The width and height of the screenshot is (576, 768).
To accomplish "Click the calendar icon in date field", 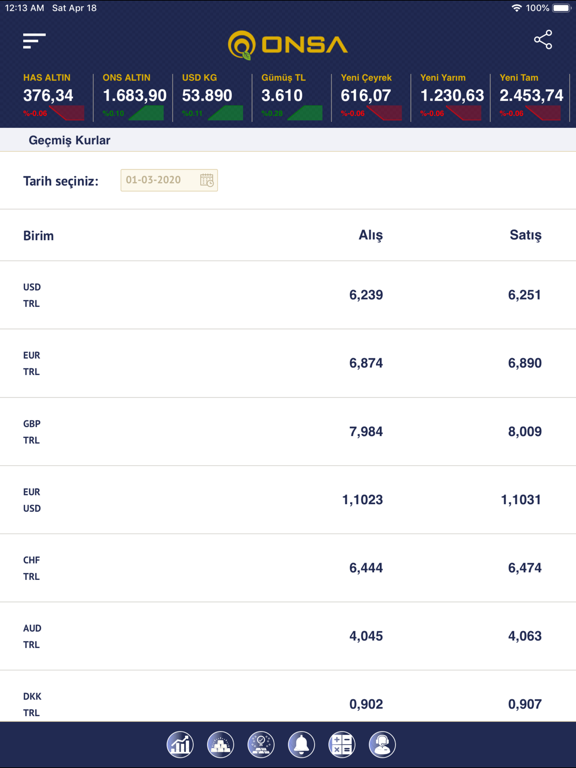I will click(x=207, y=180).
